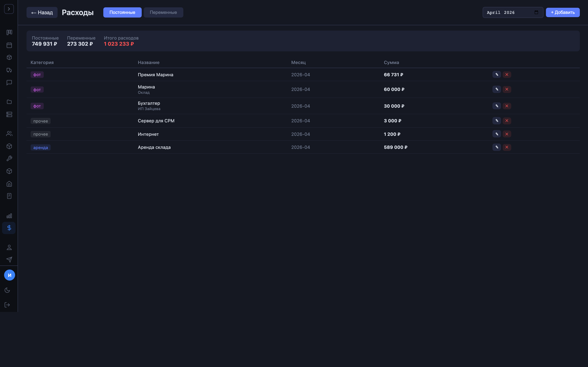Open the user avatar 'И' profile
The image size is (588, 367).
[x=9, y=275]
